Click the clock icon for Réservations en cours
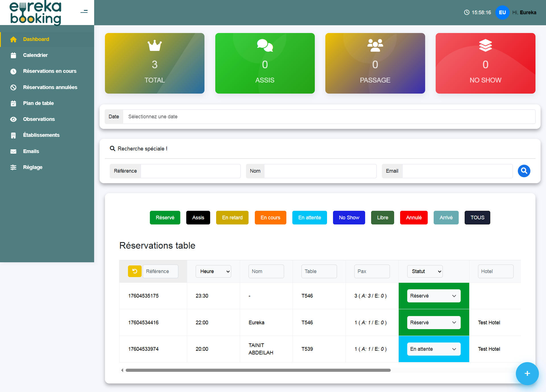Screen dimensions: 546x392 (x=13, y=71)
